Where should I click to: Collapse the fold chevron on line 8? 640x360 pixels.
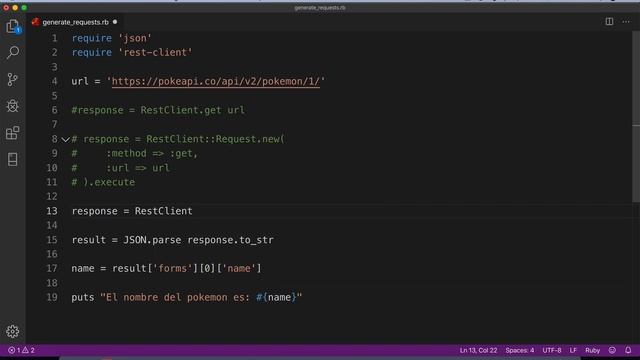[65, 140]
